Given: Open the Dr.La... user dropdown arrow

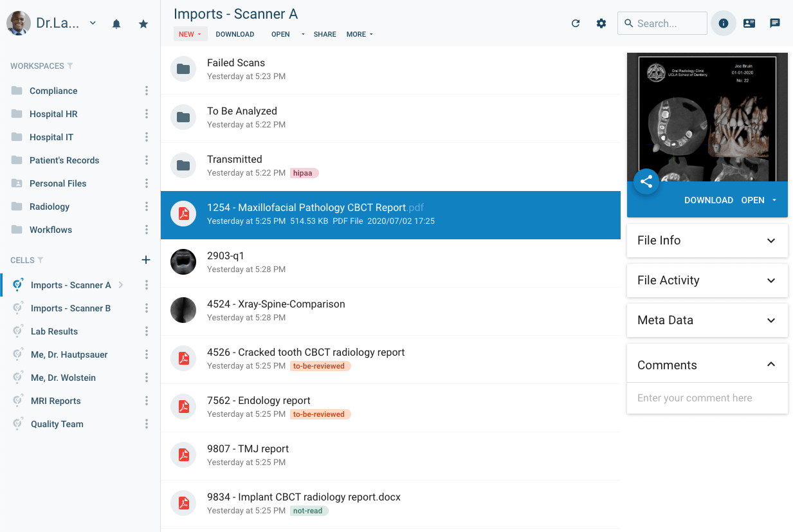Looking at the screenshot, I should pyautogui.click(x=93, y=23).
